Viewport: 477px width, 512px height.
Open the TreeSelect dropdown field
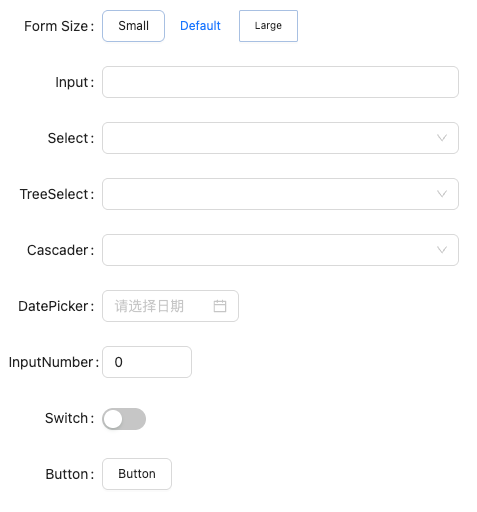tap(280, 194)
